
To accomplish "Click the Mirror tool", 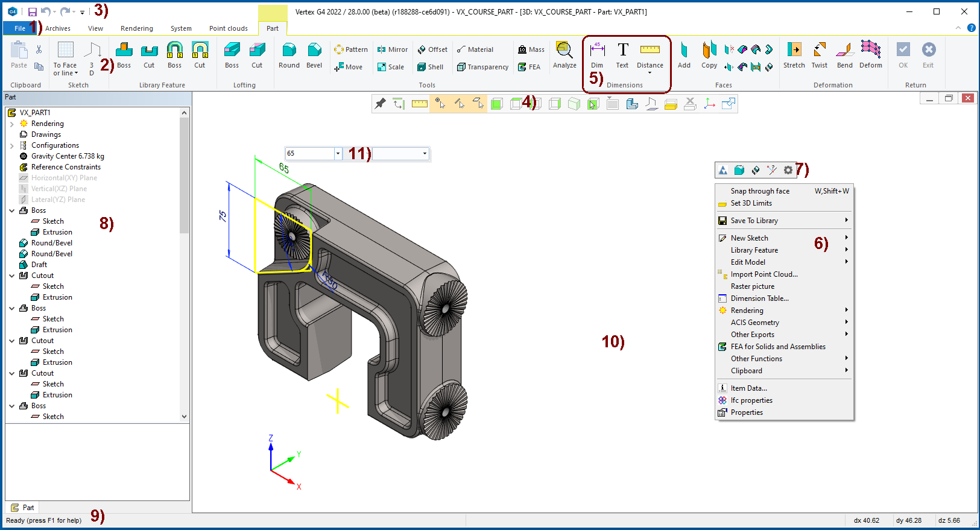I will [x=392, y=49].
